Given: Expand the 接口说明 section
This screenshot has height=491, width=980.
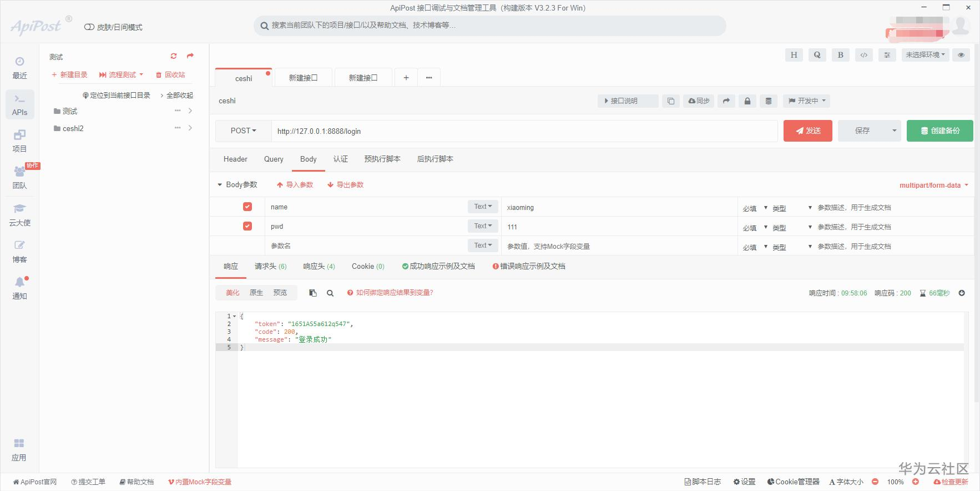Looking at the screenshot, I should tap(628, 101).
